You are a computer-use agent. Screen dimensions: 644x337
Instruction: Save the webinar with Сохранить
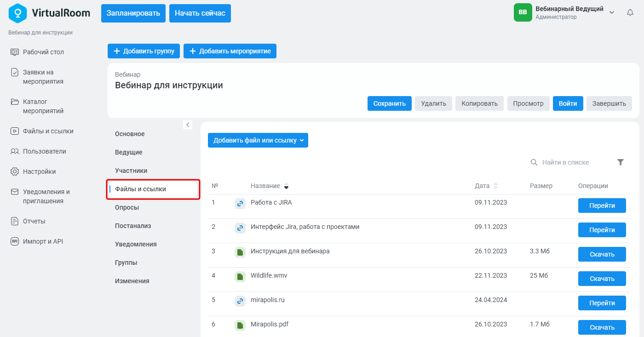click(x=390, y=103)
